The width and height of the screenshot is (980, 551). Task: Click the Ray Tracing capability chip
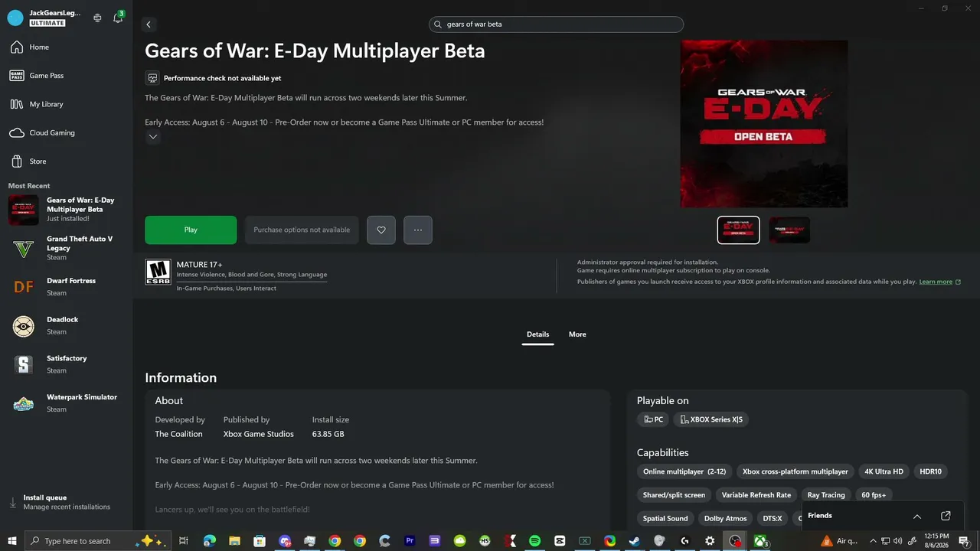pos(826,495)
